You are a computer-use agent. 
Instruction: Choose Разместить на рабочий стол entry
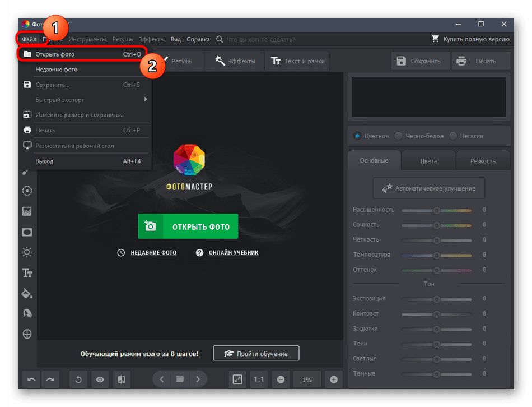[85, 146]
